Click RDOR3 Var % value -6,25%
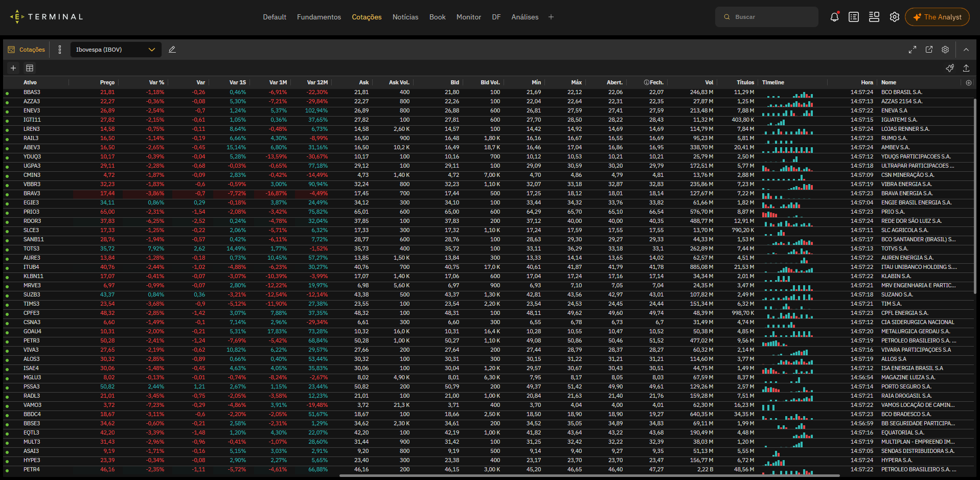The width and height of the screenshot is (980, 480). [x=155, y=221]
